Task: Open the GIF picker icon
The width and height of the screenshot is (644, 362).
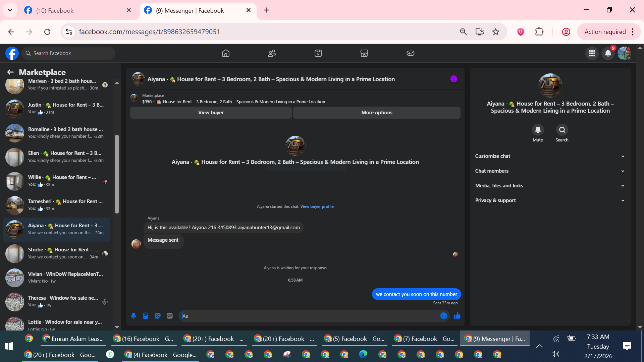Action: 170,316
